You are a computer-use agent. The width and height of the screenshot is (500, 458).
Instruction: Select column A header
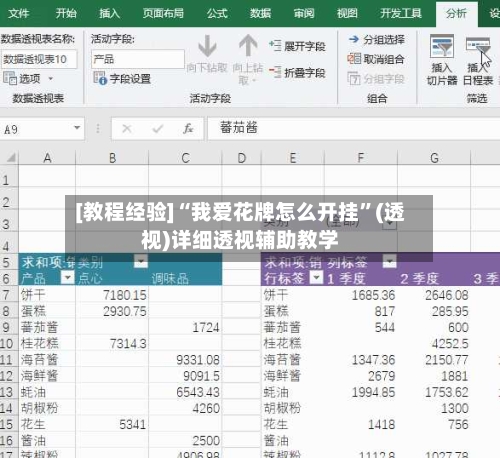pyautogui.click(x=47, y=158)
